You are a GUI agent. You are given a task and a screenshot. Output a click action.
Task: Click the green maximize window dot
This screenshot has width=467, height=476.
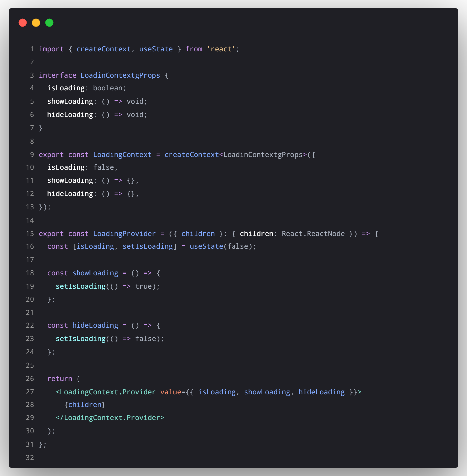point(49,23)
